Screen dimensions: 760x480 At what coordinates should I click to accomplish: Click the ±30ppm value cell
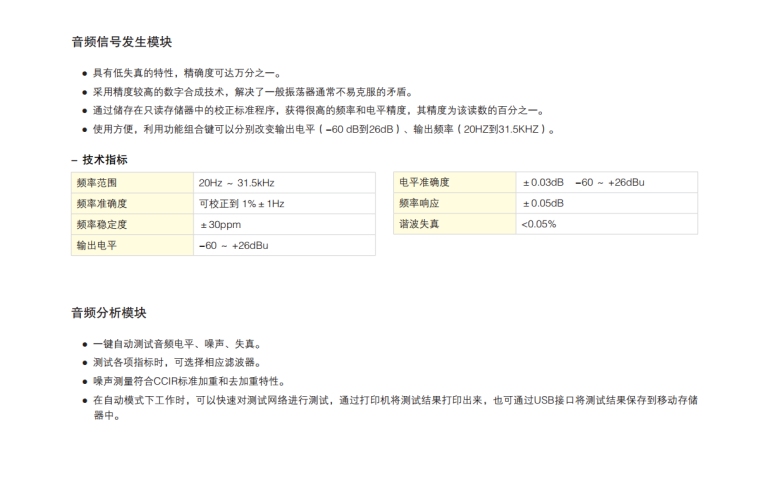(284, 225)
